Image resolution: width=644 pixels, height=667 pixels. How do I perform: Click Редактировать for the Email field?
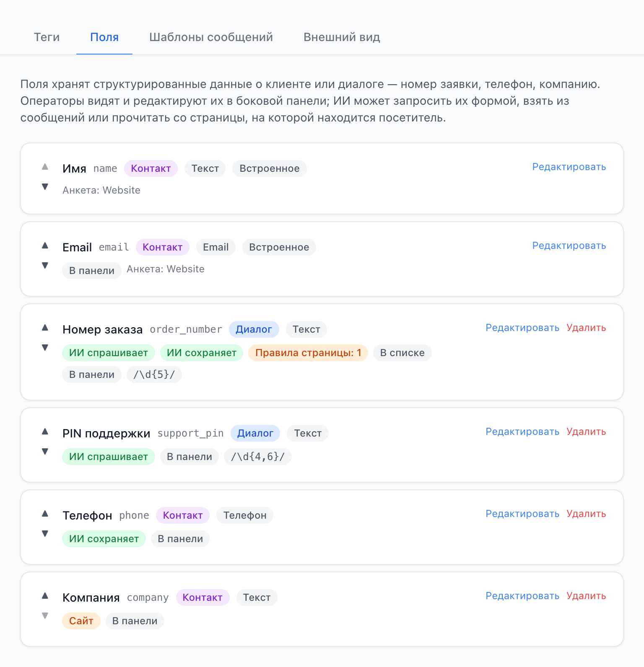tap(569, 246)
